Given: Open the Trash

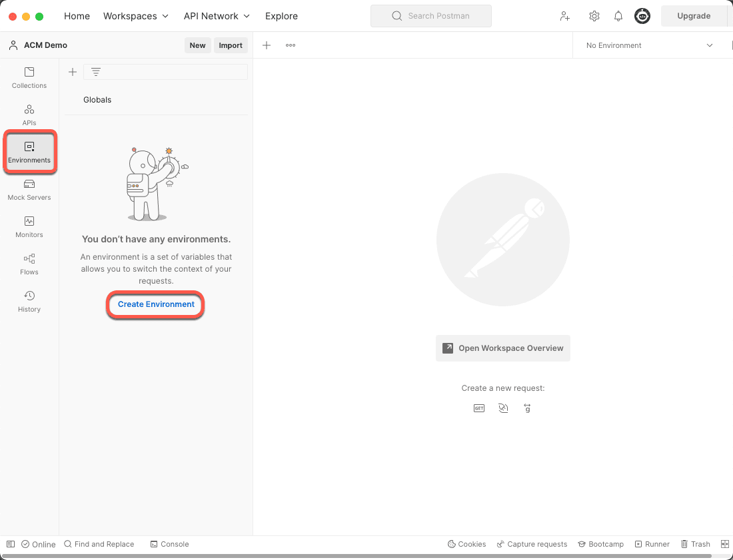Looking at the screenshot, I should click(695, 544).
